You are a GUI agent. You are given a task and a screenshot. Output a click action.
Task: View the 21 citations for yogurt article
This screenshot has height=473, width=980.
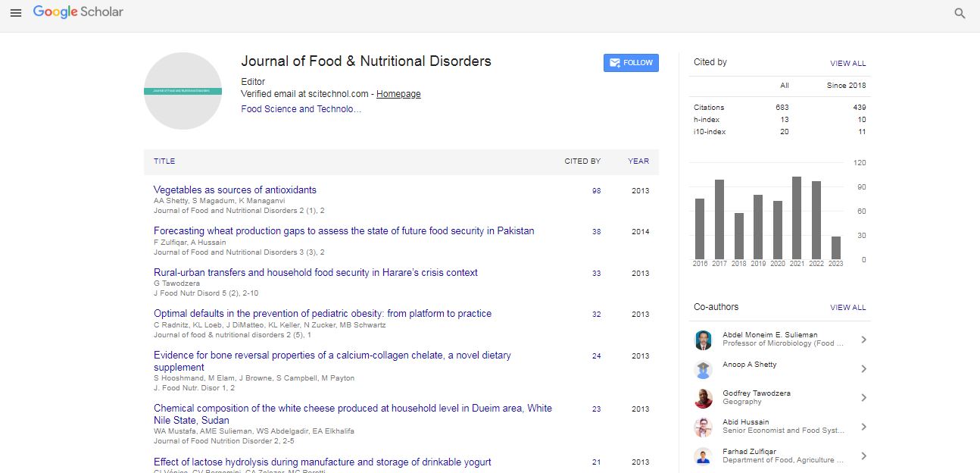point(597,462)
